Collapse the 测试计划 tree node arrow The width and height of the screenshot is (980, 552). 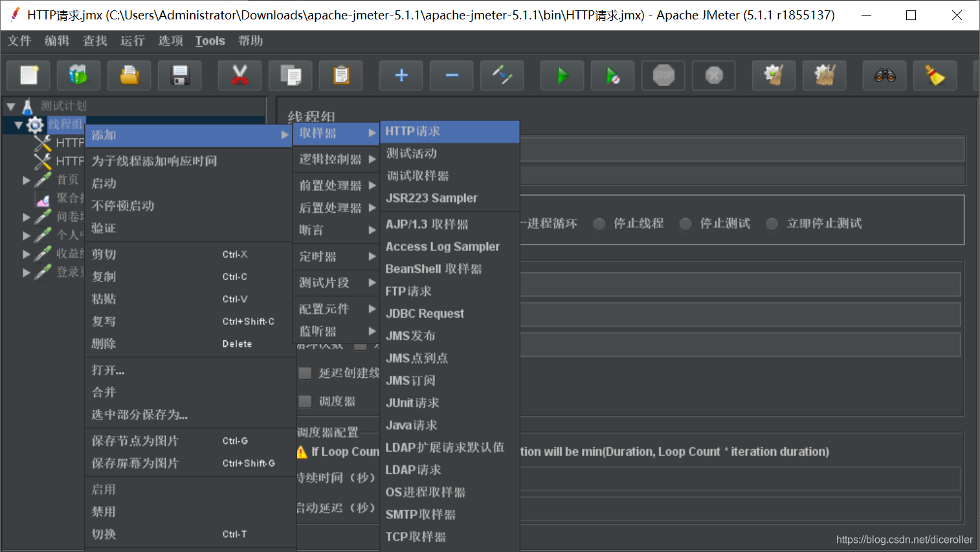[11, 106]
